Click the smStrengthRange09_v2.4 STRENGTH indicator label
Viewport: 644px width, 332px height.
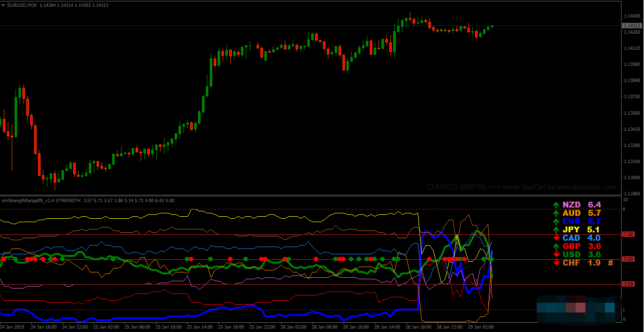(41, 200)
